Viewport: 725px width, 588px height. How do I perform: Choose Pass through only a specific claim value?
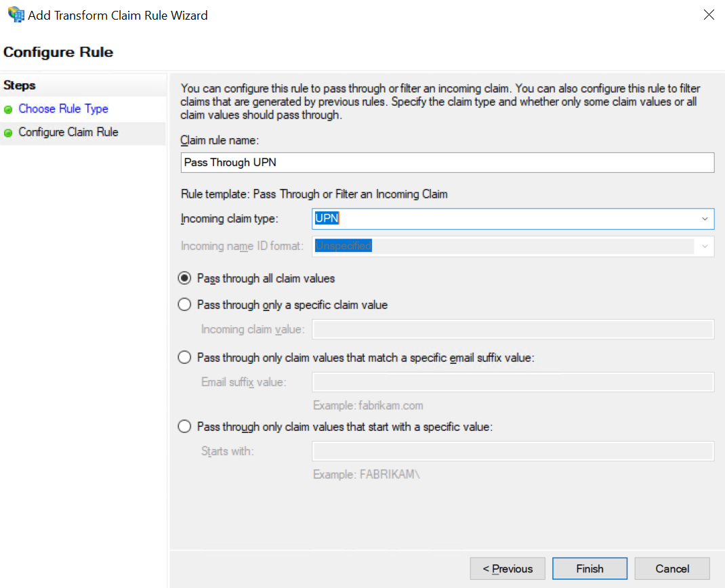click(x=184, y=305)
